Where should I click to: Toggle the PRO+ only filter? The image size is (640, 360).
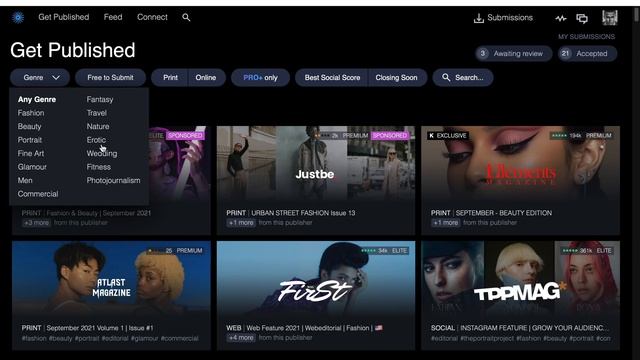260,78
